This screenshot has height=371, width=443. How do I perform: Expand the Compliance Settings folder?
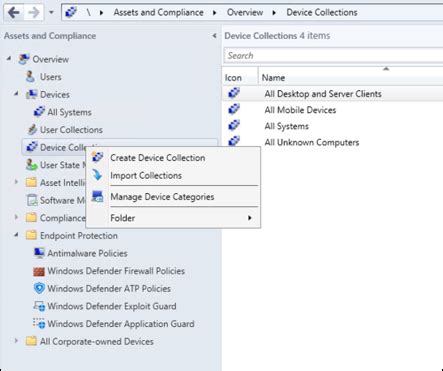coord(16,217)
